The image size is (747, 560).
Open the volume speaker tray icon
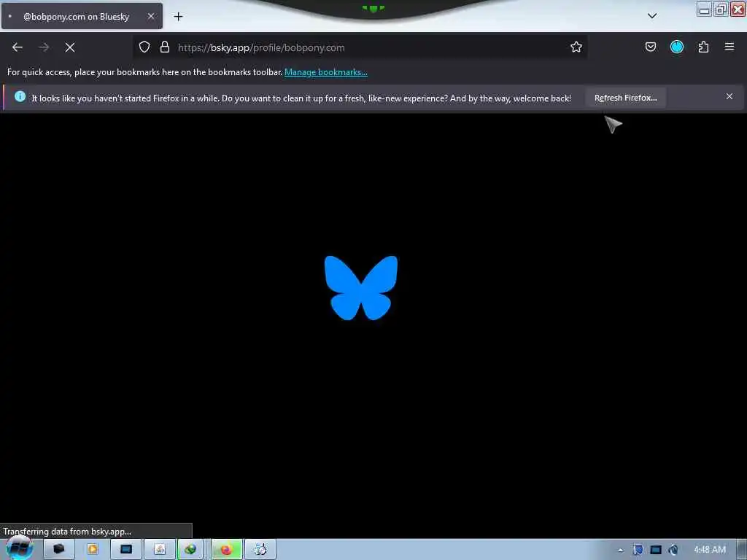[x=673, y=550]
